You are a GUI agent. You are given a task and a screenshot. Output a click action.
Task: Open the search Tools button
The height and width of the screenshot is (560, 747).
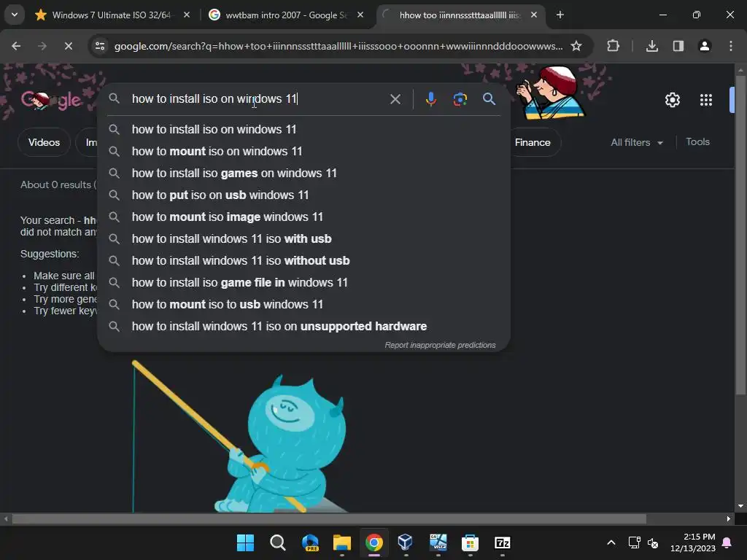tap(697, 142)
